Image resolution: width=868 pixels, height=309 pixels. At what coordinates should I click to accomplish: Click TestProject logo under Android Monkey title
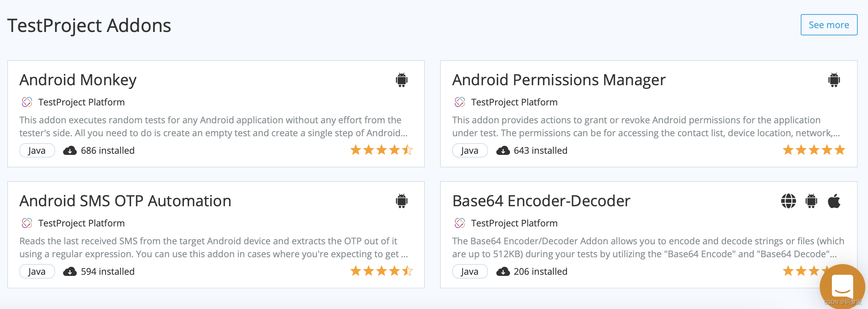27,102
